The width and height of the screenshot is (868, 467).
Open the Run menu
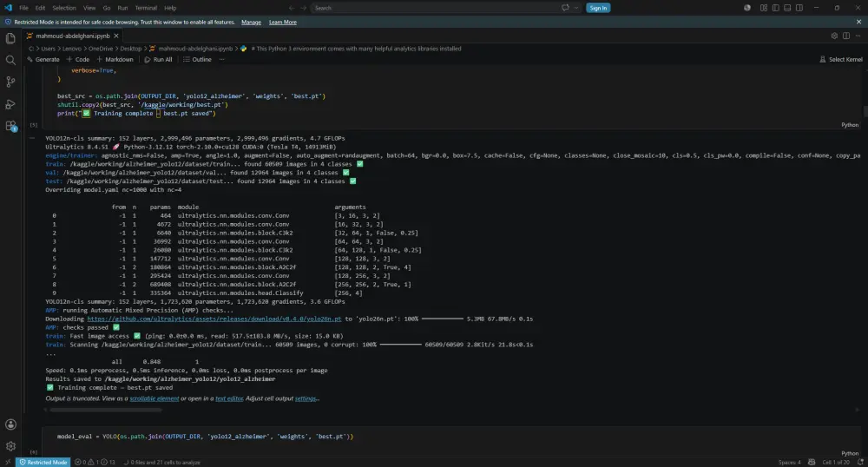[122, 8]
